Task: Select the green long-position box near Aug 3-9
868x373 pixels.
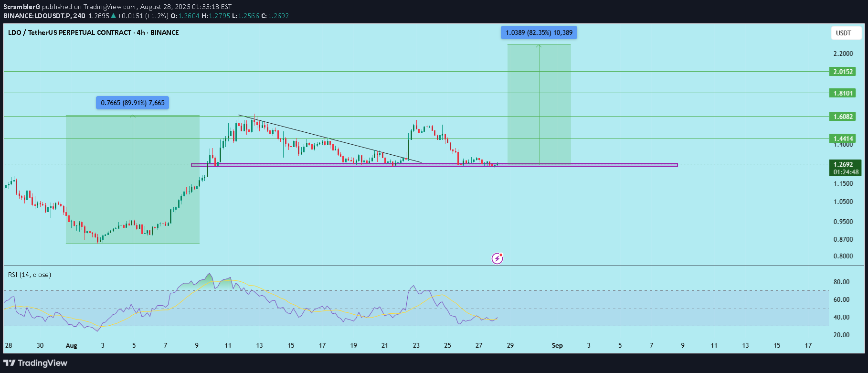Action: tap(133, 180)
